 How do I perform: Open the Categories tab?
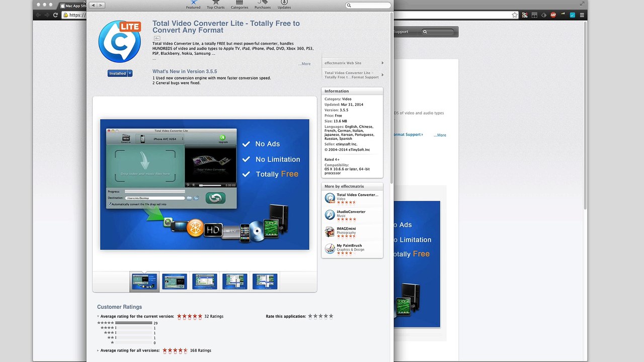pyautogui.click(x=239, y=5)
